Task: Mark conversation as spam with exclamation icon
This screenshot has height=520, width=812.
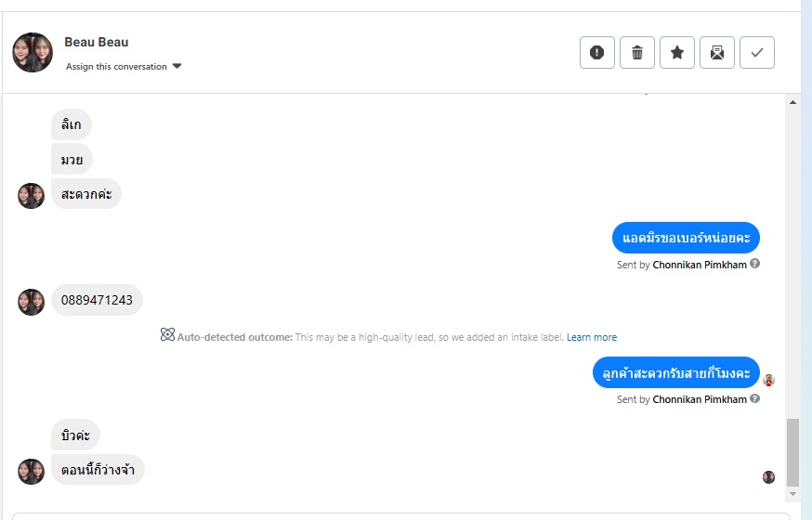Action: (x=597, y=52)
